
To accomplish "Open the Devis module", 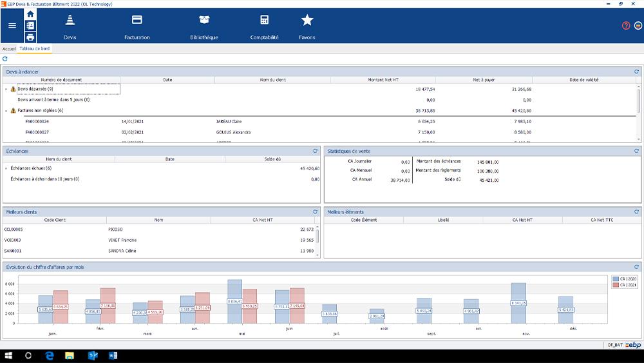I will click(70, 26).
